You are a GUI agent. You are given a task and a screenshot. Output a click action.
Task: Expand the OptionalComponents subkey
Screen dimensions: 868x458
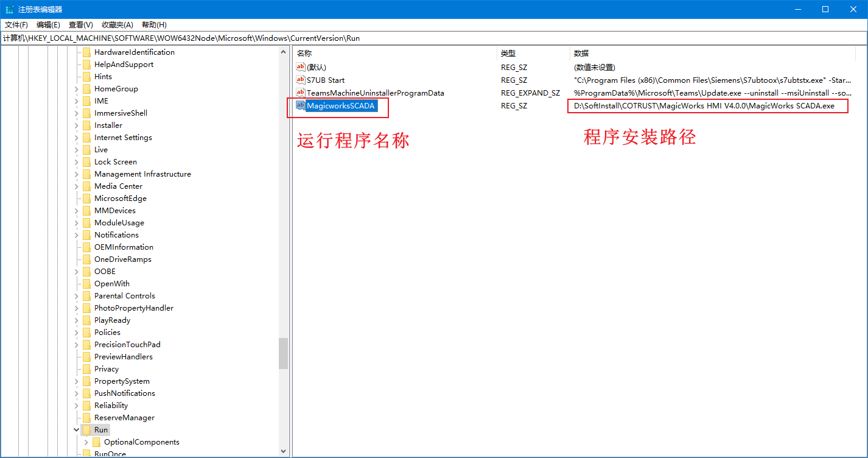[86, 442]
